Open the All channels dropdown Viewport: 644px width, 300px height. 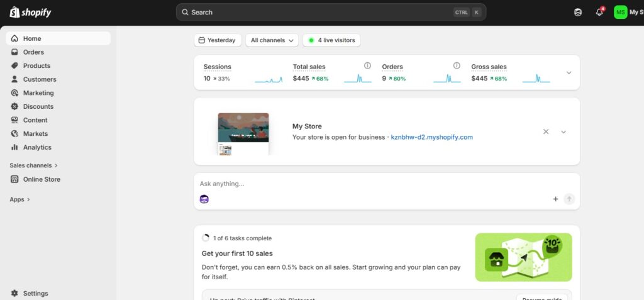pyautogui.click(x=272, y=40)
